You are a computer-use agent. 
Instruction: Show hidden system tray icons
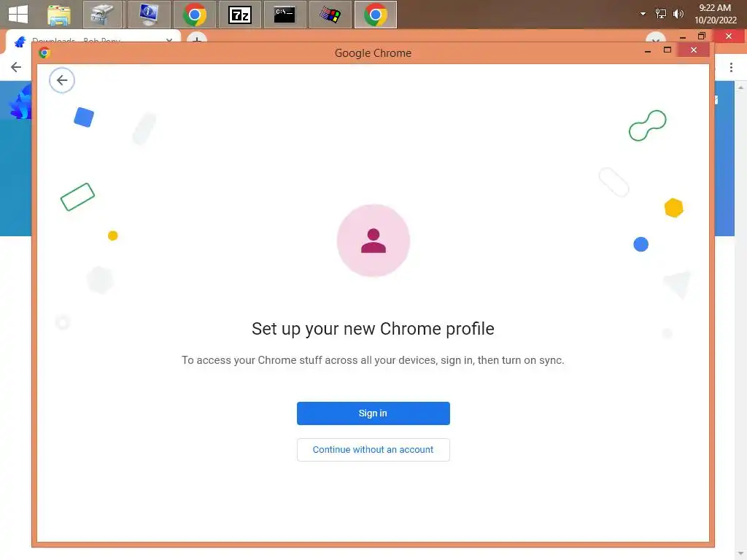(643, 14)
